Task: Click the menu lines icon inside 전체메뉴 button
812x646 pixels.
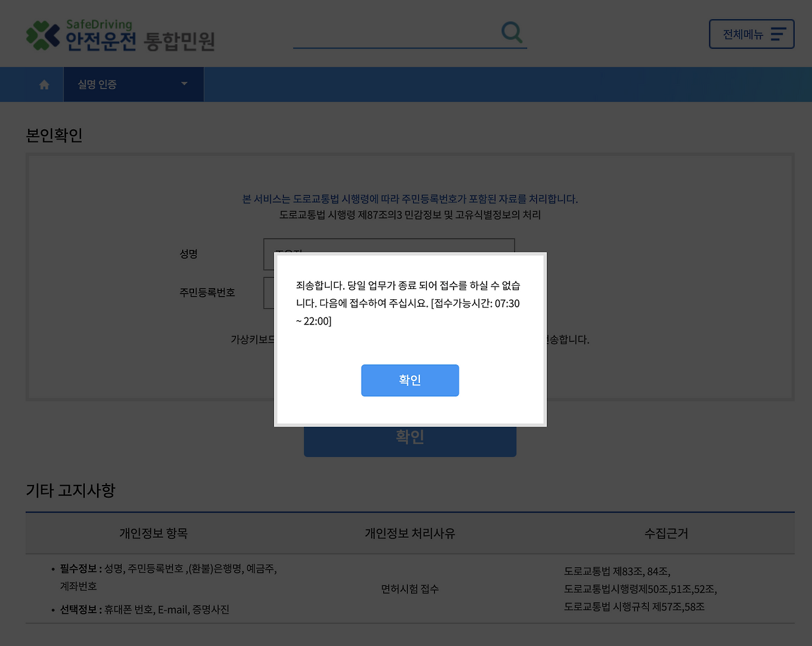Action: coord(779,34)
